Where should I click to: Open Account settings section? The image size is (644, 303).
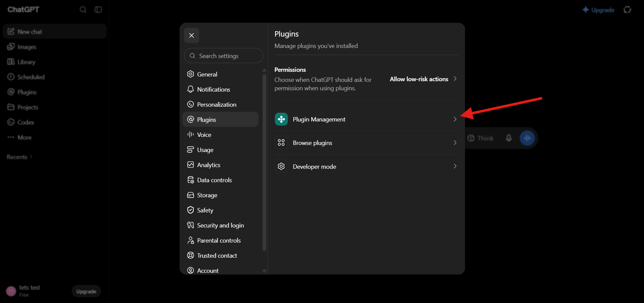(220, 270)
